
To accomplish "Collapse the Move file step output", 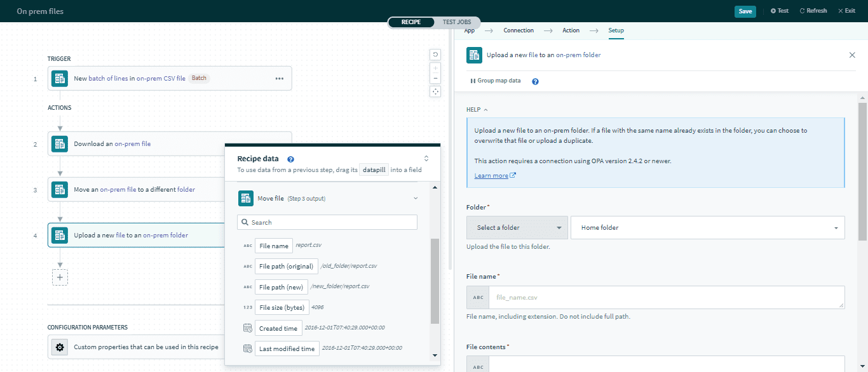I will [x=416, y=199].
